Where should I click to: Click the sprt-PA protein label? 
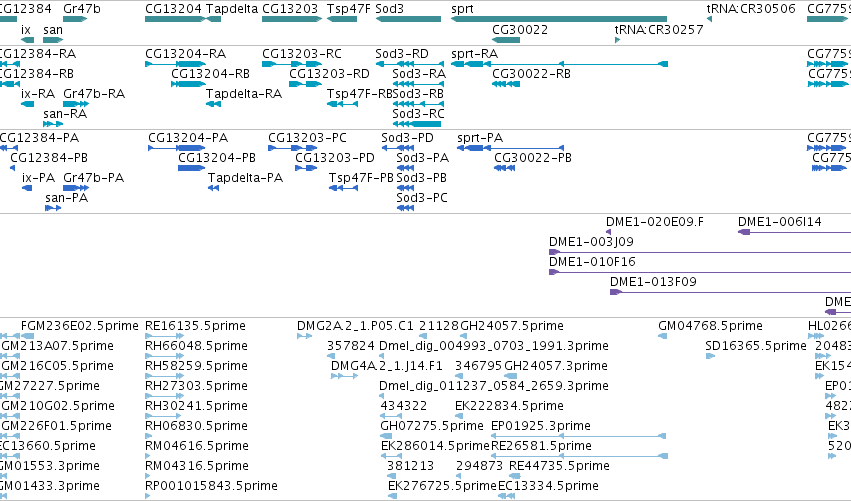pyautogui.click(x=480, y=138)
